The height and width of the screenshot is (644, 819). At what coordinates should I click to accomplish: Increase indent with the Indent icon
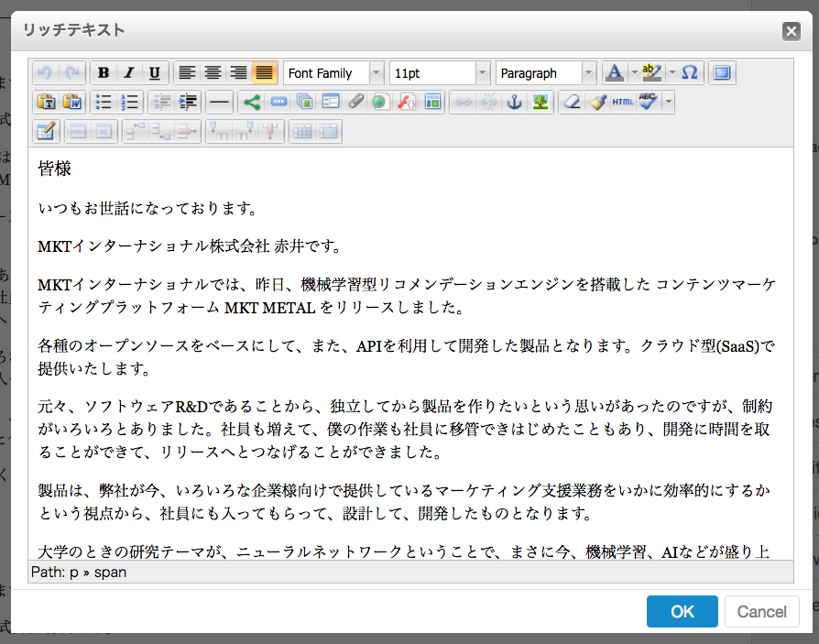188,102
